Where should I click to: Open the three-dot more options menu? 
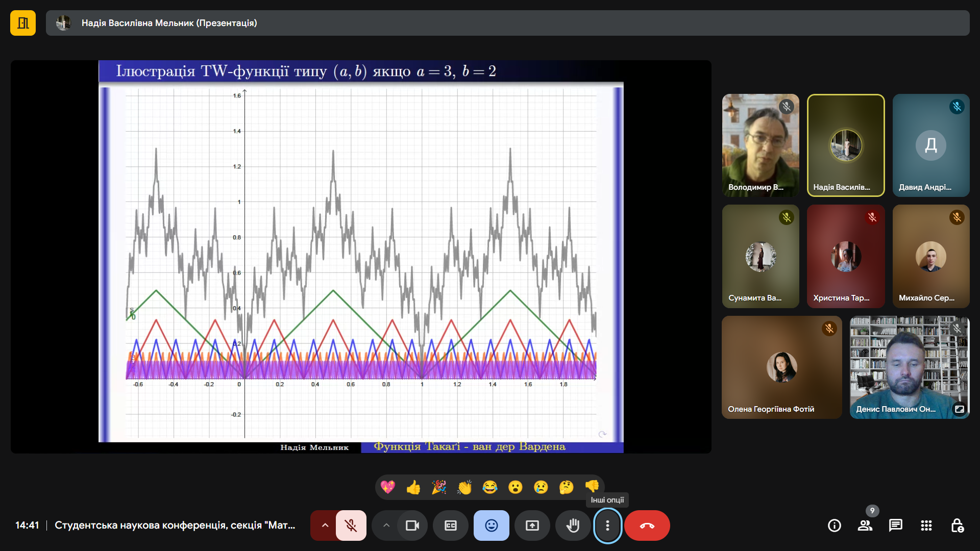pos(607,525)
